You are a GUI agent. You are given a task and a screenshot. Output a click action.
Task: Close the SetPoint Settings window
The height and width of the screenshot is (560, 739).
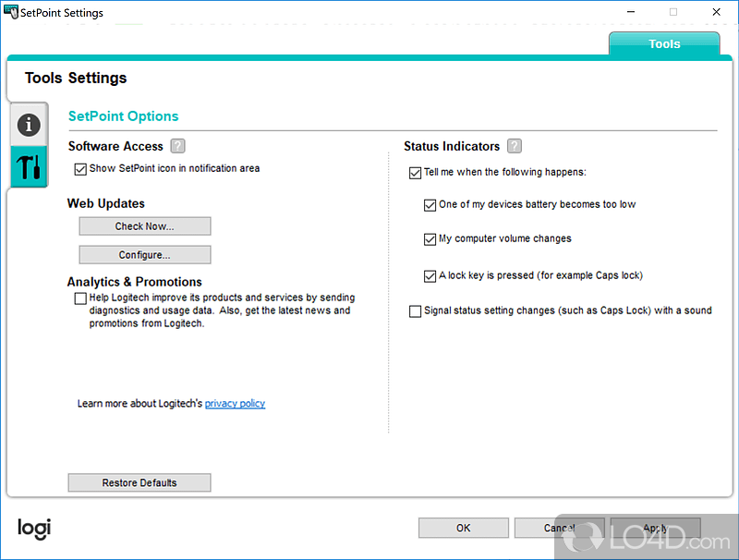coord(717,12)
